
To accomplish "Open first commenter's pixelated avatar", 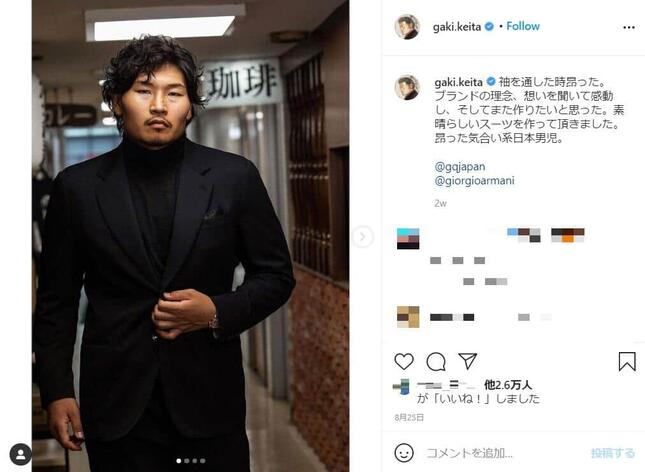I will pyautogui.click(x=408, y=239).
